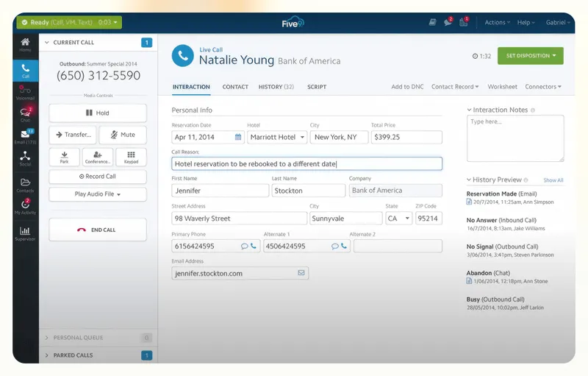The image size is (588, 376).
Task: Open Voicemail in the sidebar
Action: (x=25, y=93)
